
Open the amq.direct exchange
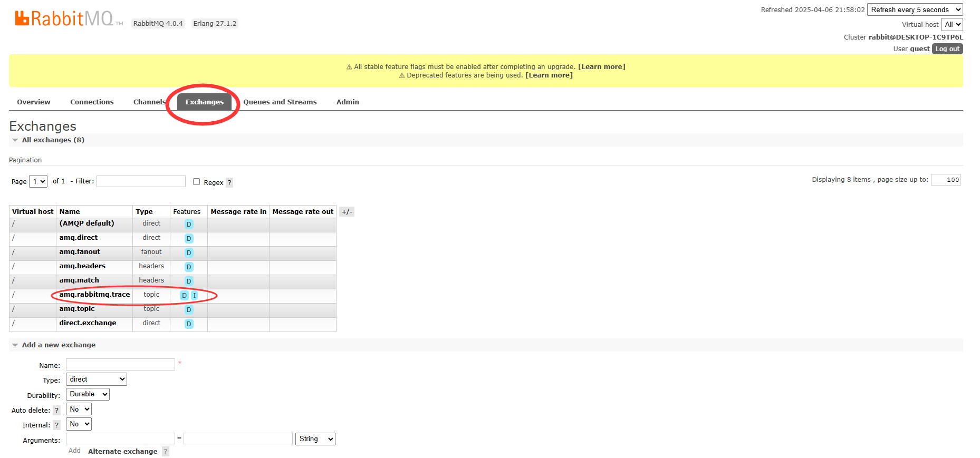[78, 237]
